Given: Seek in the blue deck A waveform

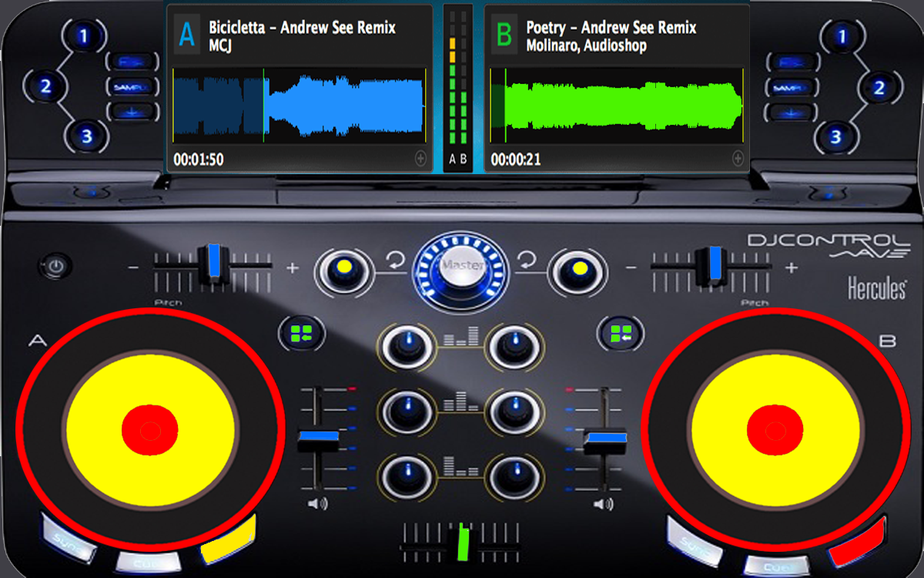Looking at the screenshot, I should pos(300,106).
